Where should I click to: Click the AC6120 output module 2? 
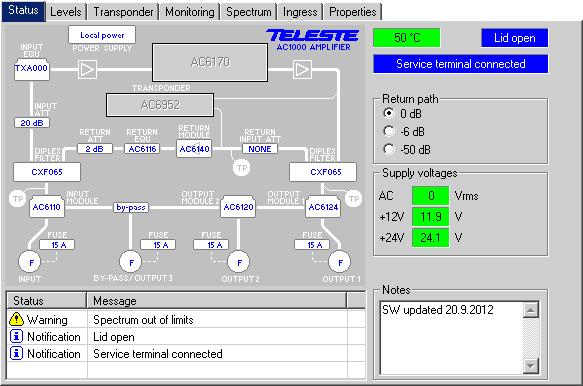[238, 207]
